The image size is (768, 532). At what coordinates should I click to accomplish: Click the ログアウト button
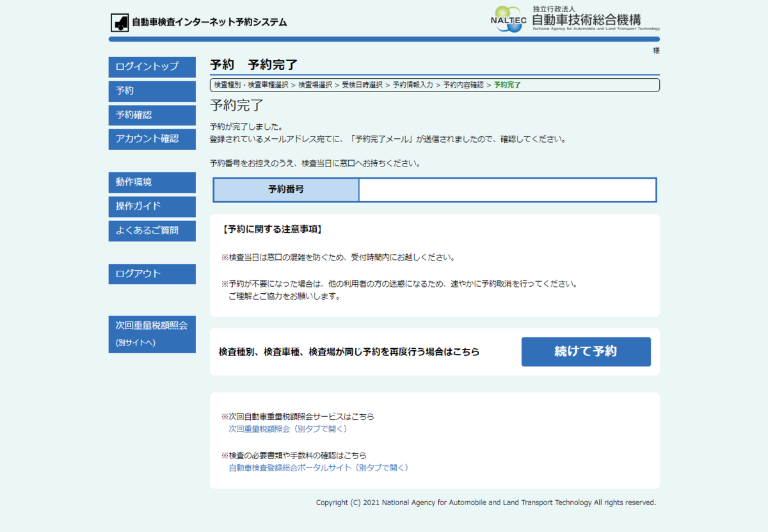click(152, 274)
